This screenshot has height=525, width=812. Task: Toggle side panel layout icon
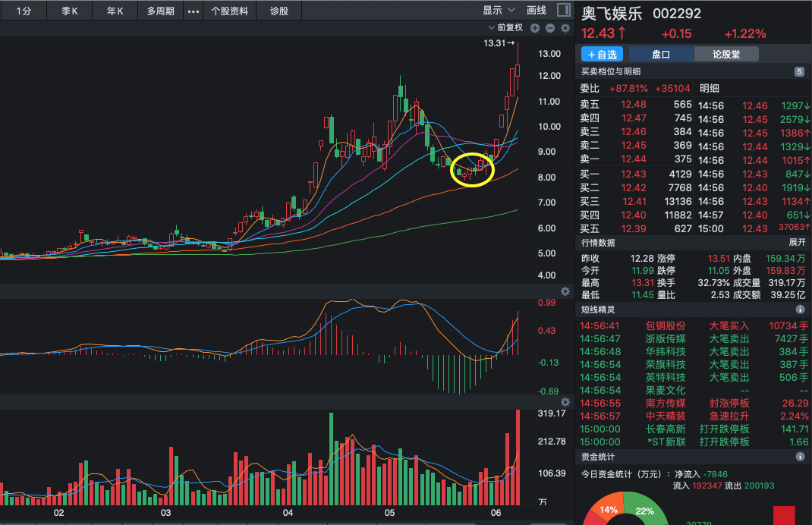(564, 10)
